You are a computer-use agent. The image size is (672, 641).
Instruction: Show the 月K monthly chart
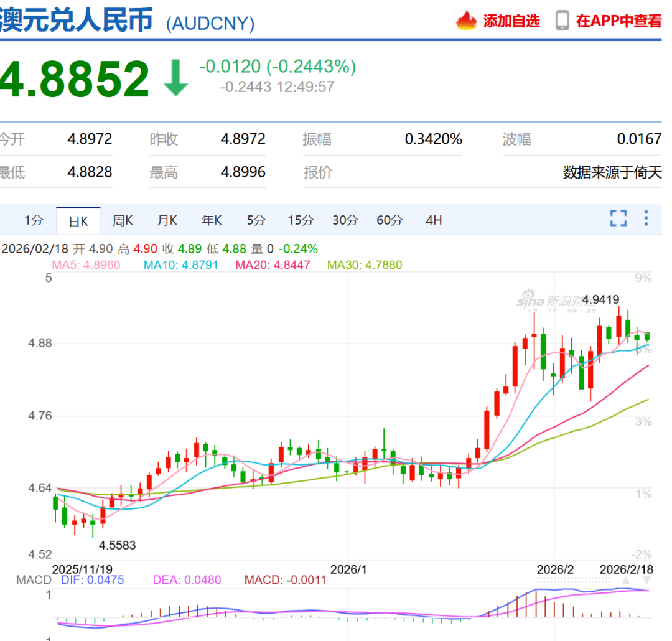coord(167,220)
